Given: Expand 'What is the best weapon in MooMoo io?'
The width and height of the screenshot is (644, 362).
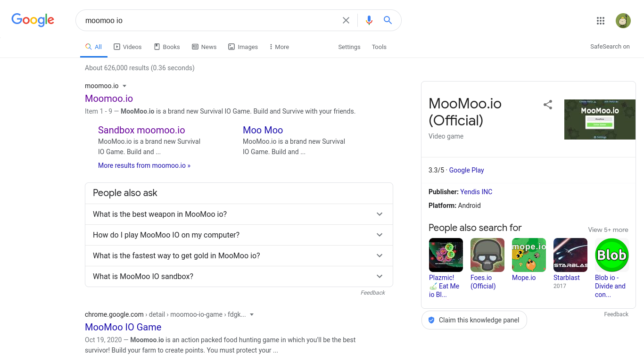Looking at the screenshot, I should 239,214.
